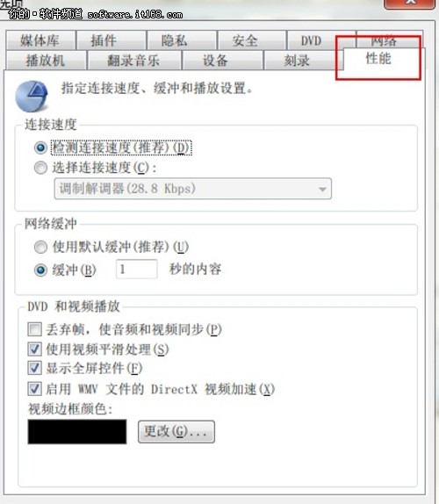Viewport: 439px width, 504px height.
Task: Click the black video border color swatch
Action: click(77, 432)
